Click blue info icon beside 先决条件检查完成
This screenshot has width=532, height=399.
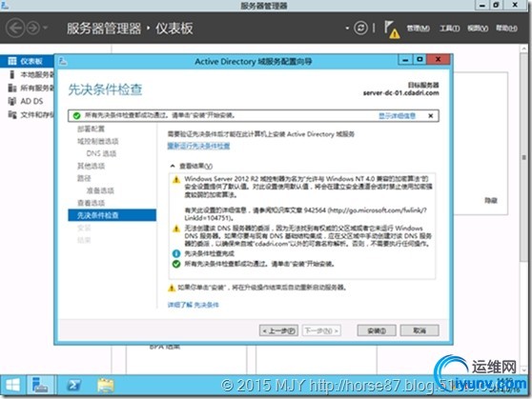(x=176, y=253)
